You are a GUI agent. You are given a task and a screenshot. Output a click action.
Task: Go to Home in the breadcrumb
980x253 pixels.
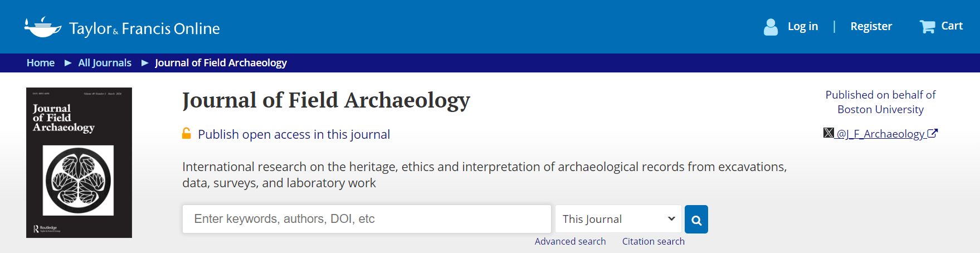41,63
